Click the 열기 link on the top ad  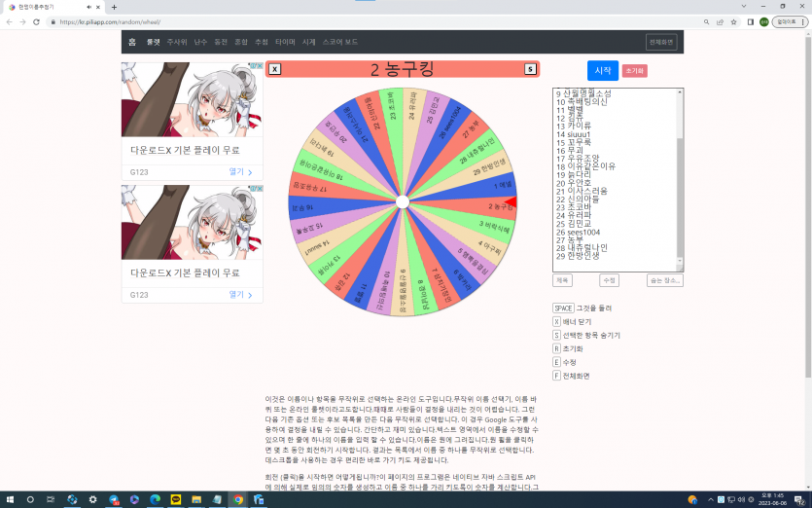240,171
